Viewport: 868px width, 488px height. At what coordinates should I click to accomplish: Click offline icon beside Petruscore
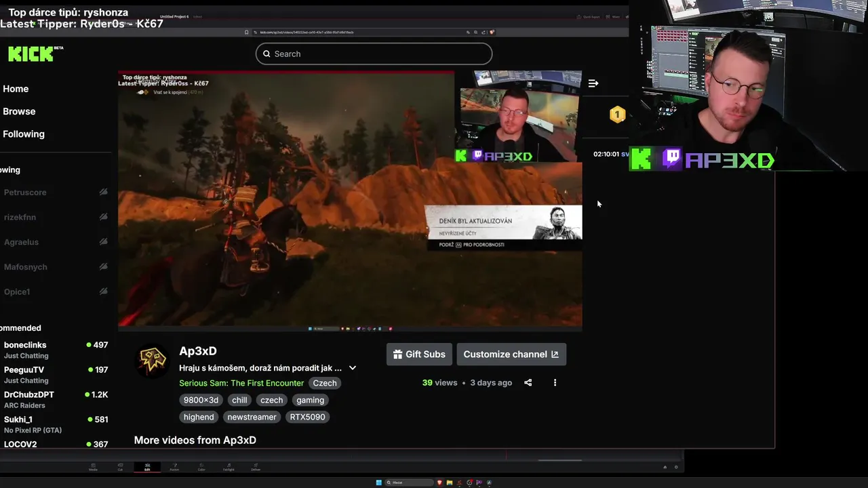point(103,192)
